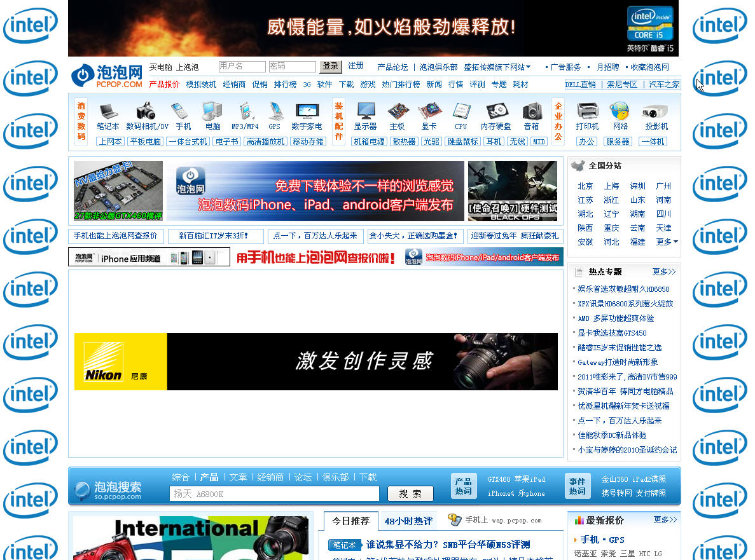Image resolution: width=755 pixels, height=560 pixels.
Task: Open the 网络 globe icon
Action: [620, 111]
